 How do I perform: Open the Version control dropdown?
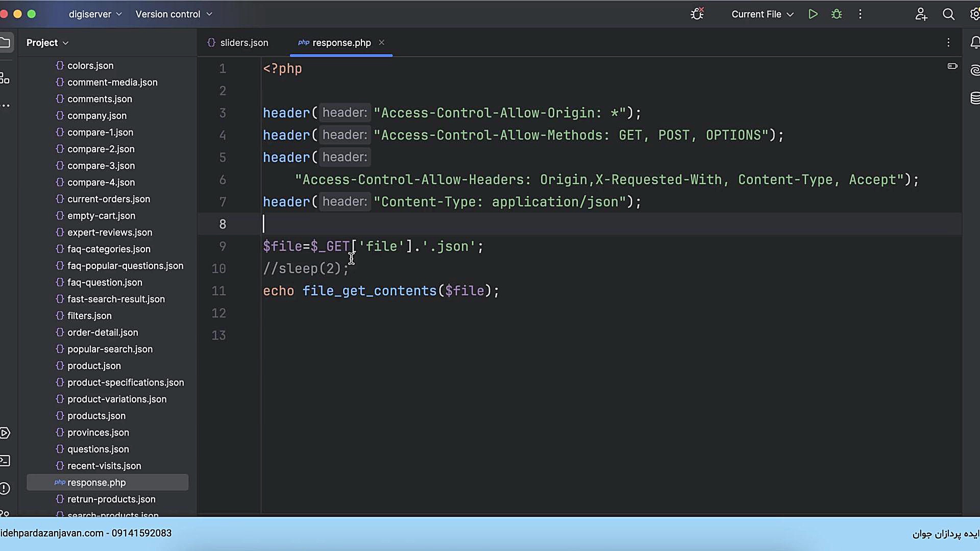[174, 14]
